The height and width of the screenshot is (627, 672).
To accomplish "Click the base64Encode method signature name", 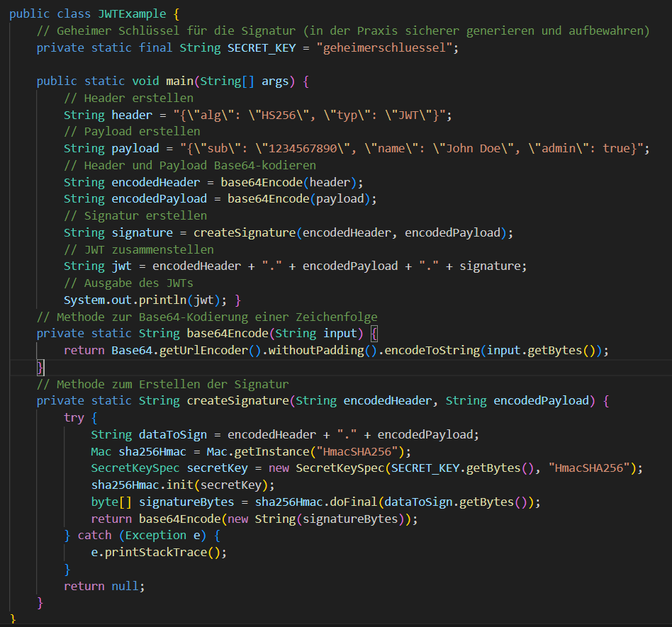I will click(x=227, y=333).
